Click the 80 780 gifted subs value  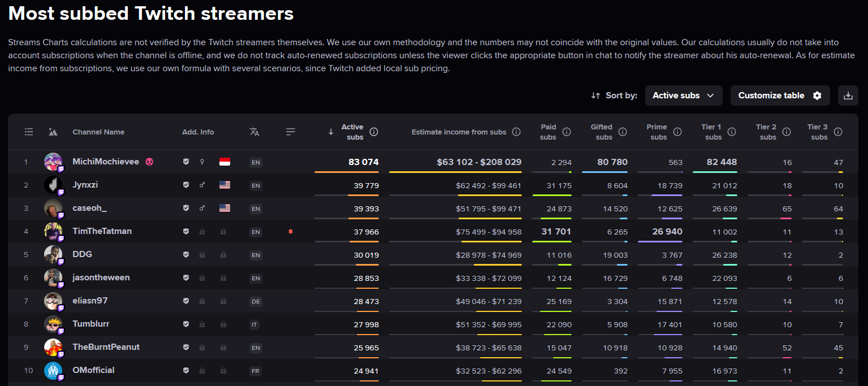612,162
